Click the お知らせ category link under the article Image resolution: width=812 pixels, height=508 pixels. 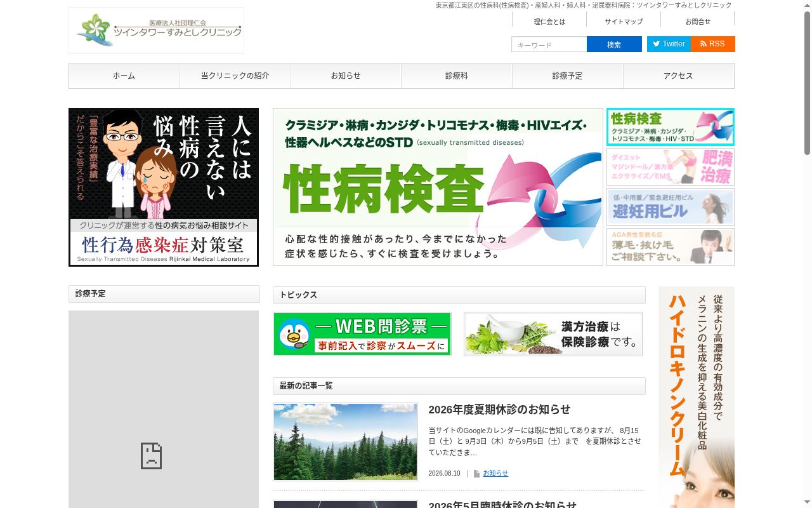point(495,474)
